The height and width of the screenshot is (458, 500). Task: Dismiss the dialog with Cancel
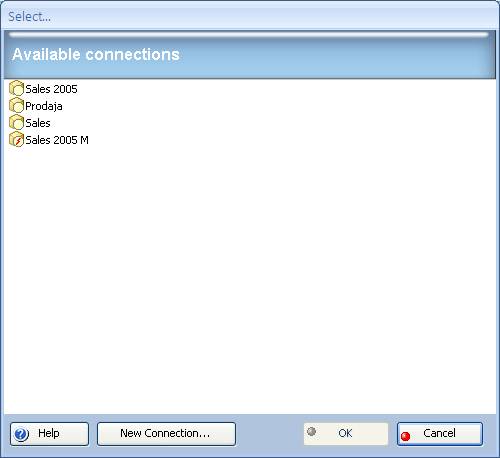tap(440, 434)
